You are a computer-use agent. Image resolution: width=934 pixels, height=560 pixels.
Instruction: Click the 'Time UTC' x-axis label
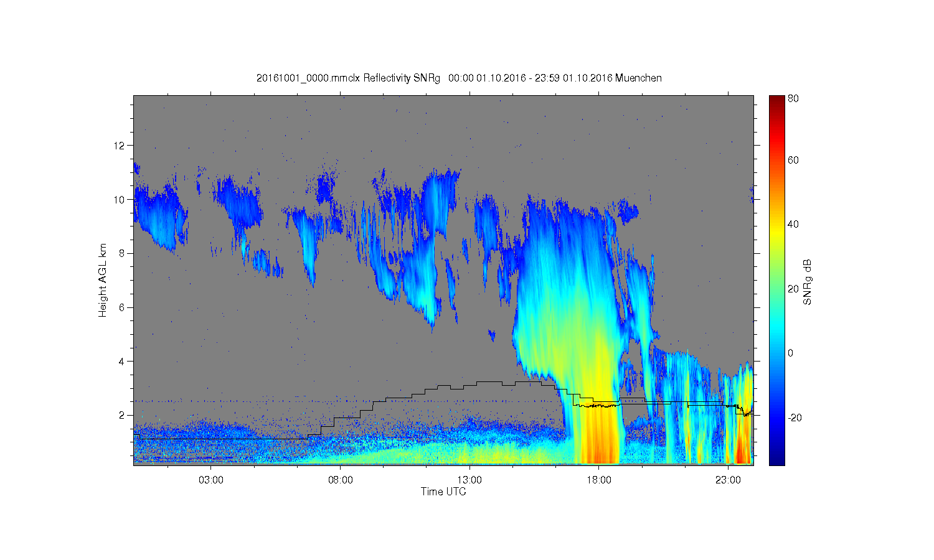(443, 492)
